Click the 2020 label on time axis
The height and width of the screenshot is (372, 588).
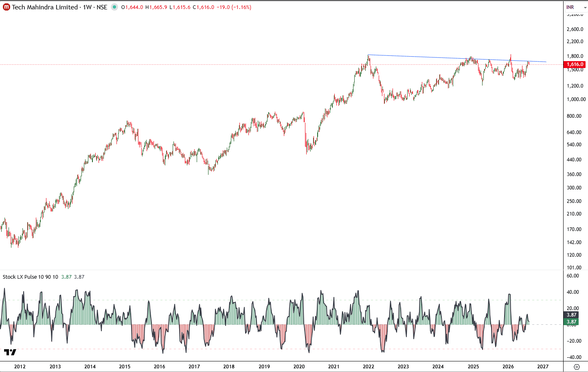pos(299,367)
